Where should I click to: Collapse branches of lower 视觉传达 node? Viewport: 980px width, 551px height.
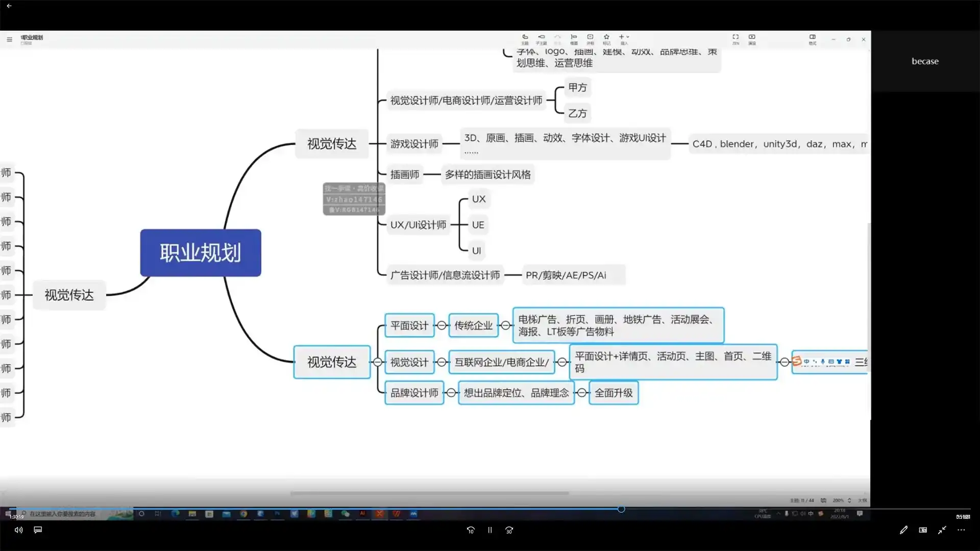pos(378,362)
